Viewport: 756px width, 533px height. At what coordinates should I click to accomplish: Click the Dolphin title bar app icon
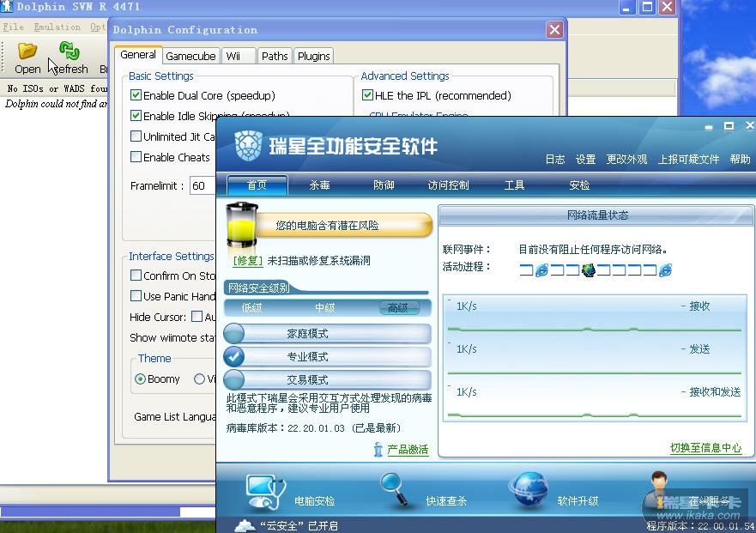(7, 7)
